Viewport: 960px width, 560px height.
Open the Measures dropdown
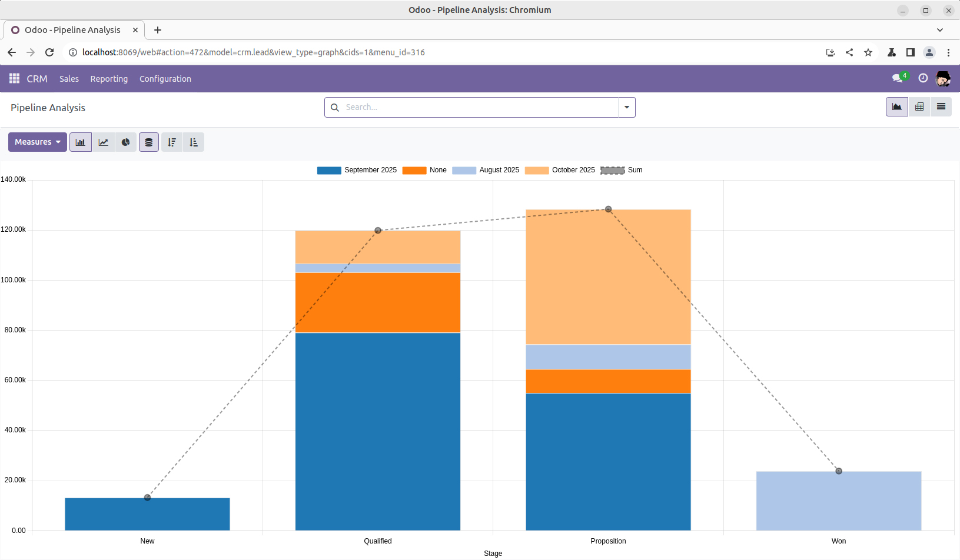tap(38, 142)
